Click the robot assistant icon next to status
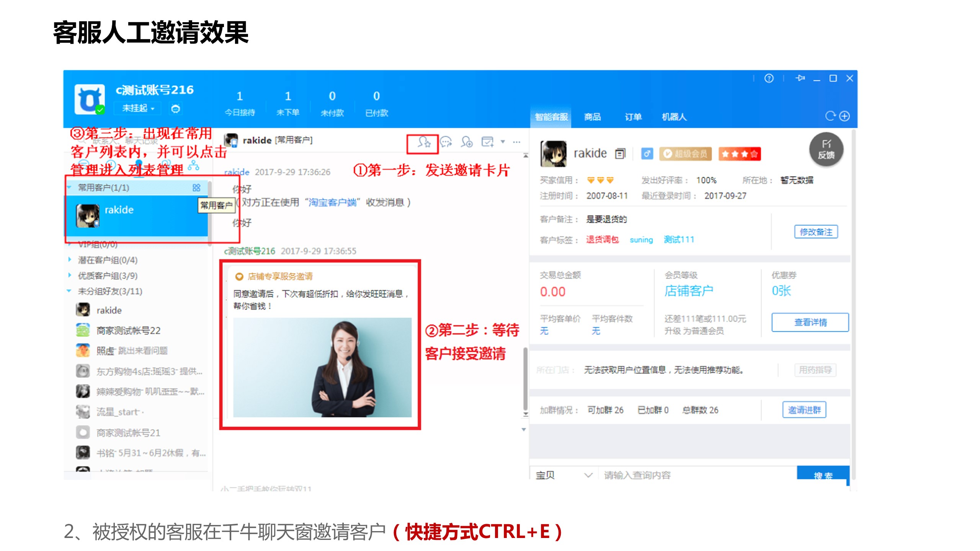Viewport: 980px width, 551px height. tap(176, 109)
